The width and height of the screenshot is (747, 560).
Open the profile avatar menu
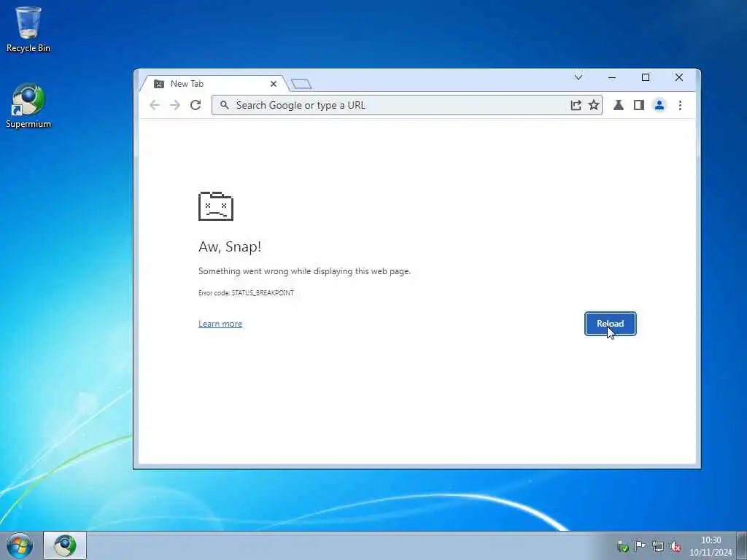(659, 105)
